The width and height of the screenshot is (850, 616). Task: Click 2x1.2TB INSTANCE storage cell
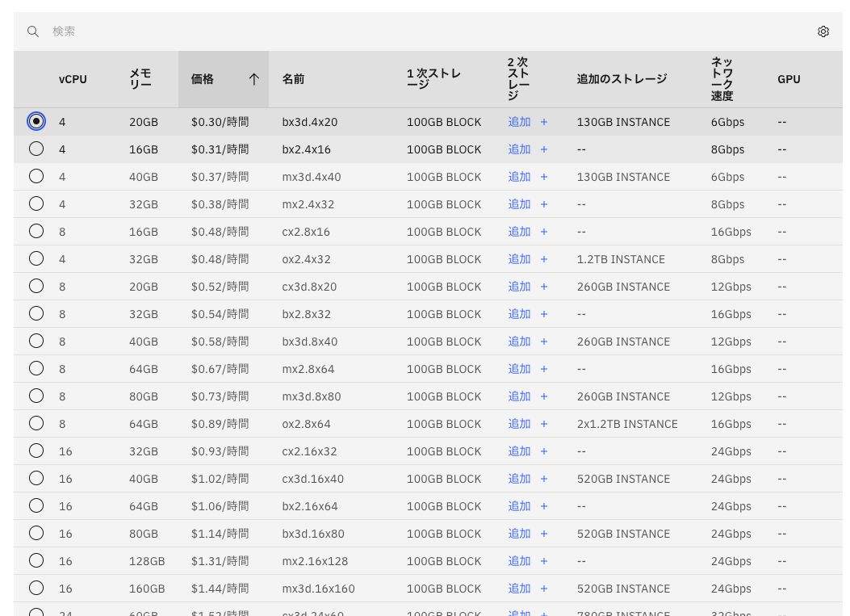tap(627, 424)
